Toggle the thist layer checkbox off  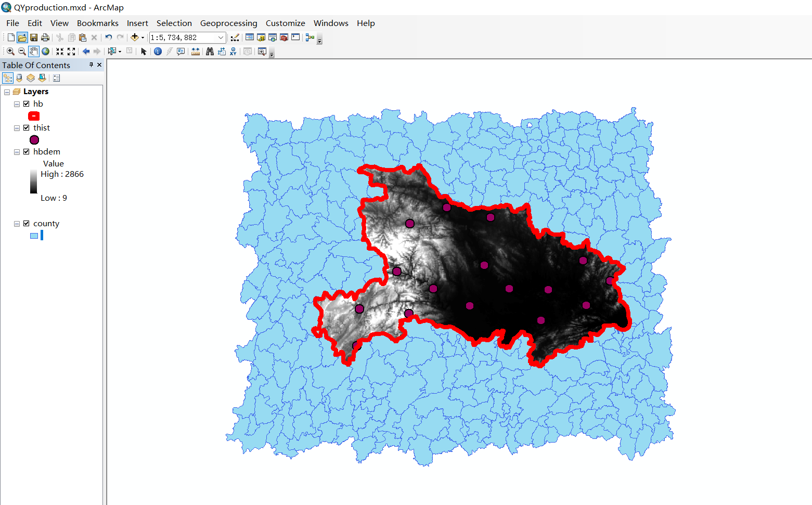coord(27,127)
